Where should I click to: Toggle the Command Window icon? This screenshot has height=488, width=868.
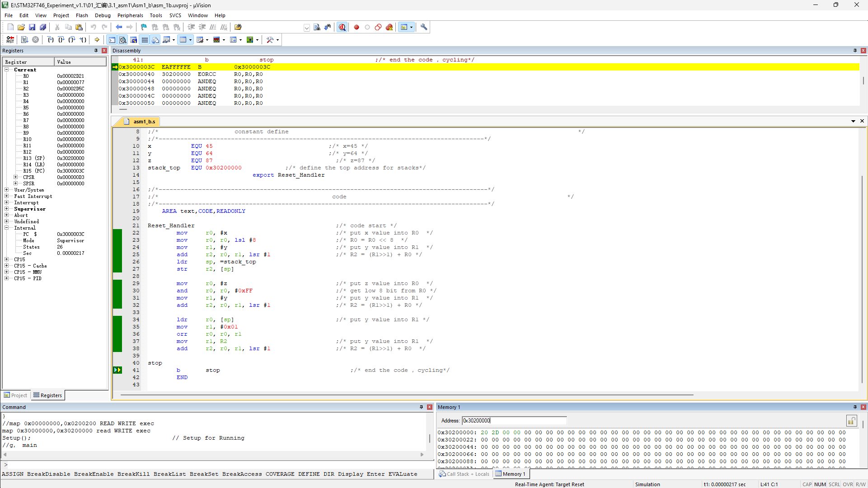[112, 40]
